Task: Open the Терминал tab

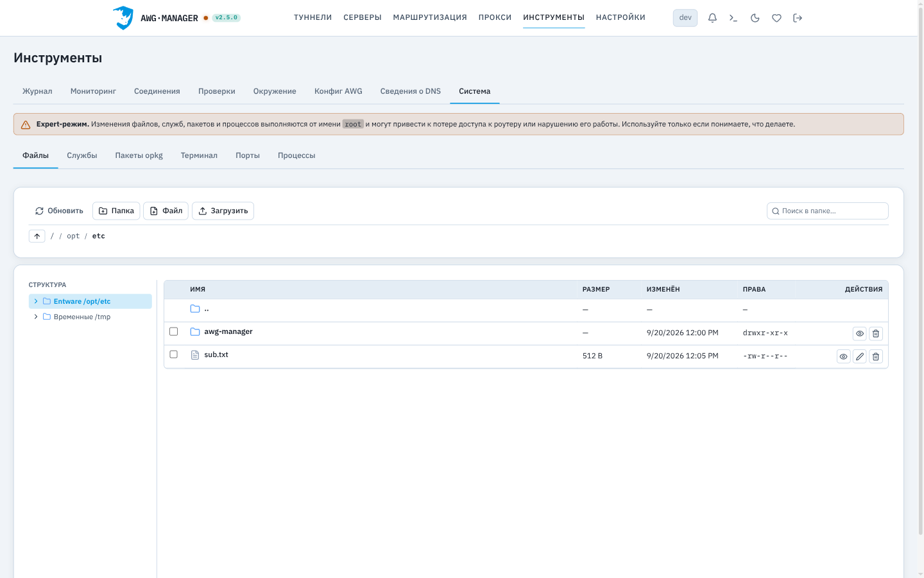Action: point(199,155)
